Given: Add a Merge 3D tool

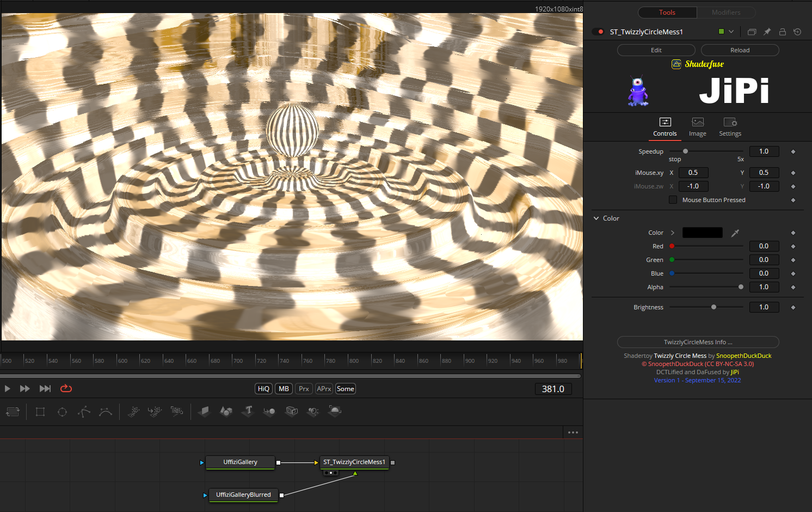Looking at the screenshot, I should 269,412.
